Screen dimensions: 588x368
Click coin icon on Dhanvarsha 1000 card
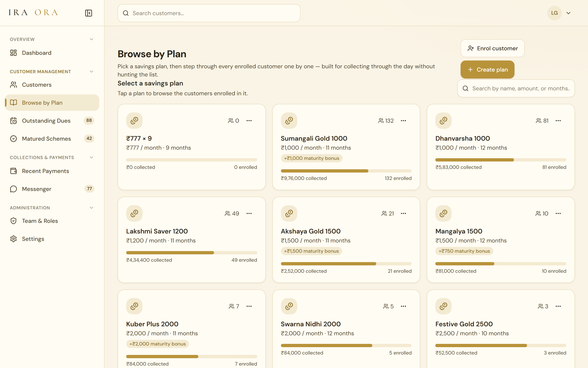(443, 120)
